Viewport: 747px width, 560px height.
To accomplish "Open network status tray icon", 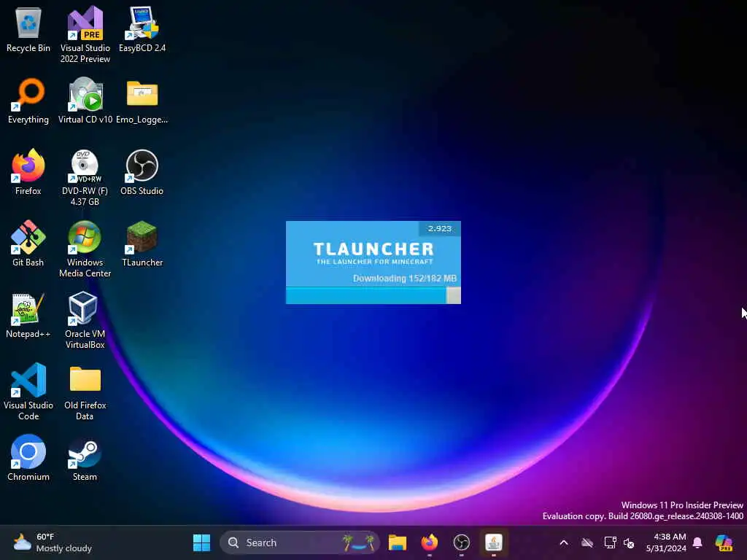I will 610,542.
